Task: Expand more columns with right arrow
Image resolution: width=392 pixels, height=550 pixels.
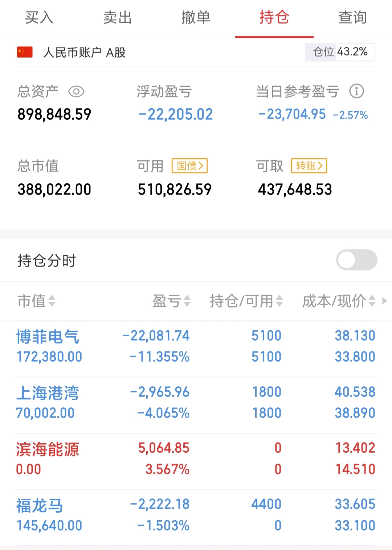Action: [385, 301]
